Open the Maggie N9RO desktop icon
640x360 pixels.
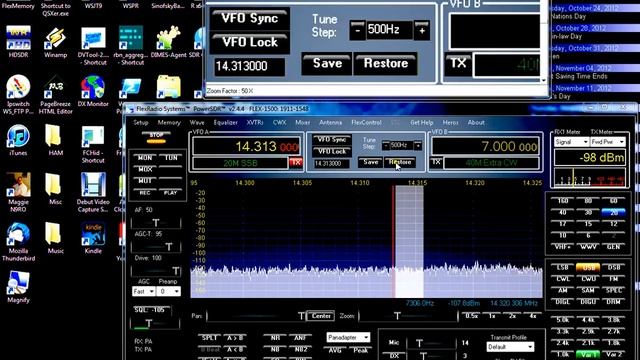point(18,192)
